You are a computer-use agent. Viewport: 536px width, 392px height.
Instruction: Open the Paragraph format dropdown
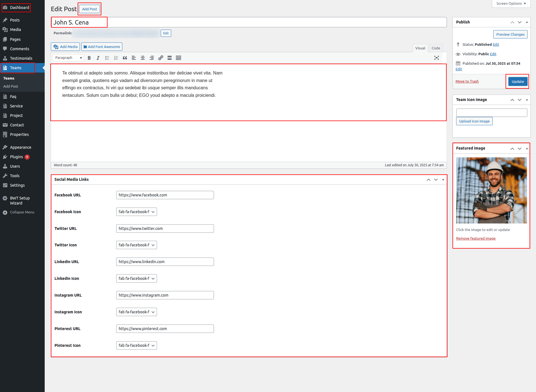click(x=68, y=58)
